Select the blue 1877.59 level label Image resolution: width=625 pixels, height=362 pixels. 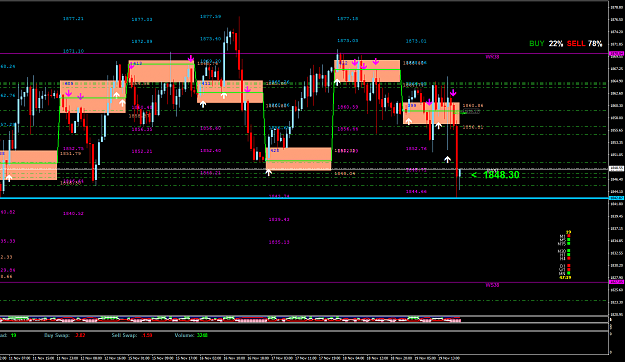pyautogui.click(x=210, y=17)
